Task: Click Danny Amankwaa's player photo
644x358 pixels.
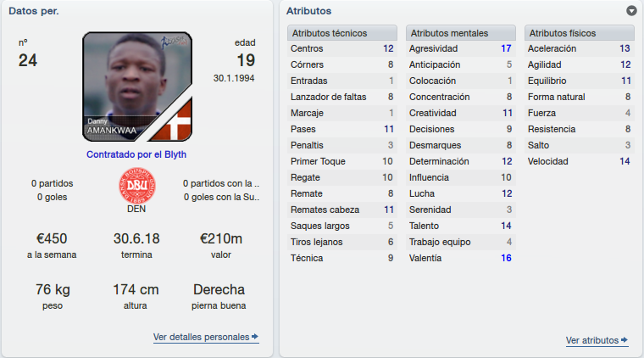Action: click(137, 87)
